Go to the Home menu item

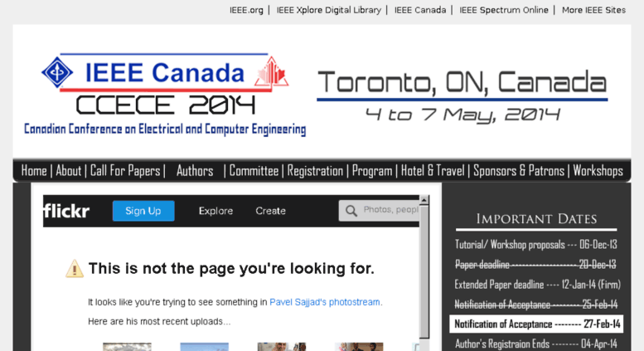coord(34,171)
